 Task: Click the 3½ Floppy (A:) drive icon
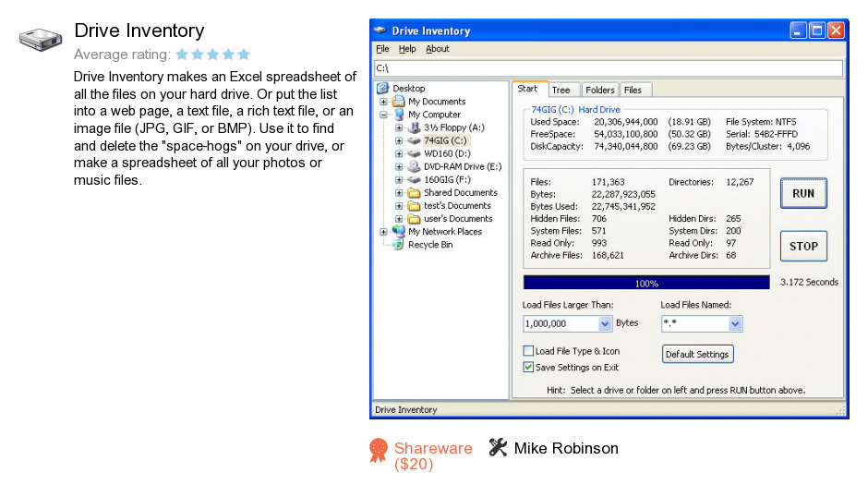pos(414,127)
